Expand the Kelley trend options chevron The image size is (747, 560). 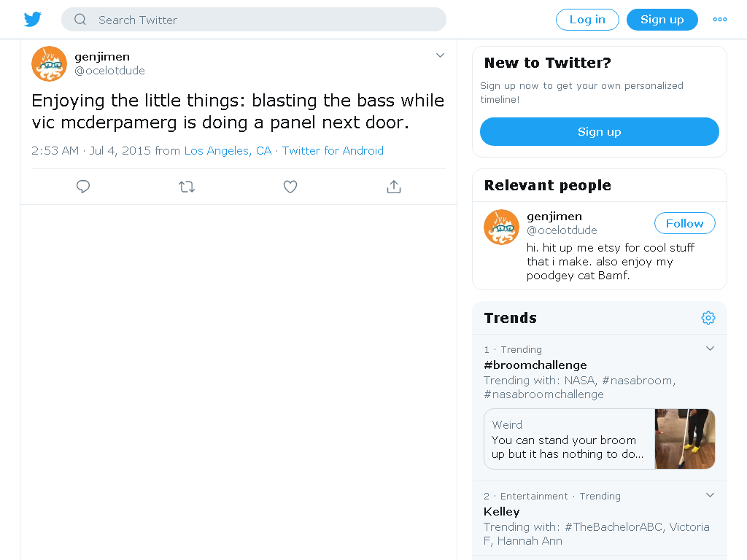[710, 495]
